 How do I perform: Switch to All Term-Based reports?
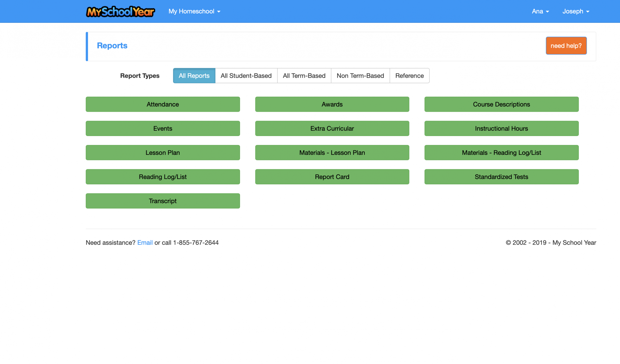point(304,76)
